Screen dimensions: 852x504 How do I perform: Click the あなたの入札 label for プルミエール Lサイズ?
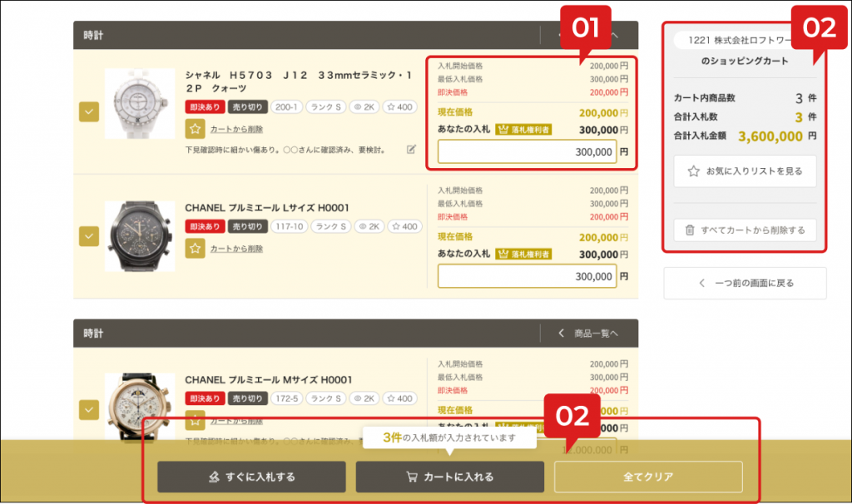(x=464, y=254)
